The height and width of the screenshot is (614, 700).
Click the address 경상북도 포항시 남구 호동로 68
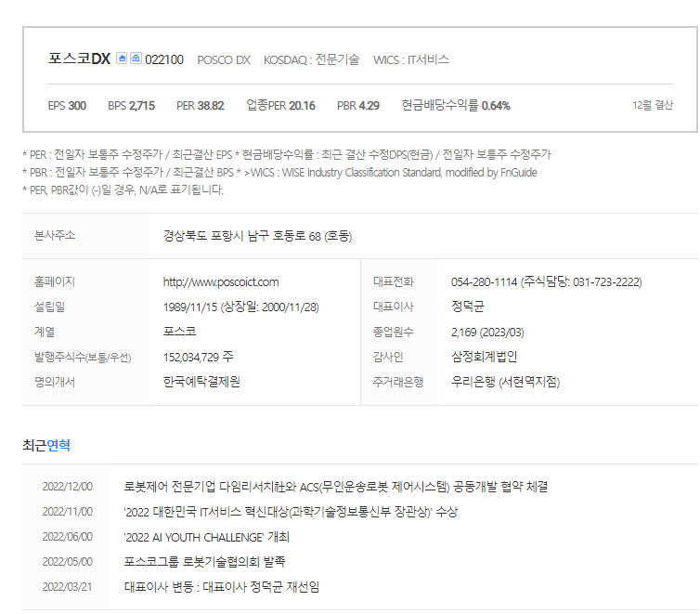[257, 236]
